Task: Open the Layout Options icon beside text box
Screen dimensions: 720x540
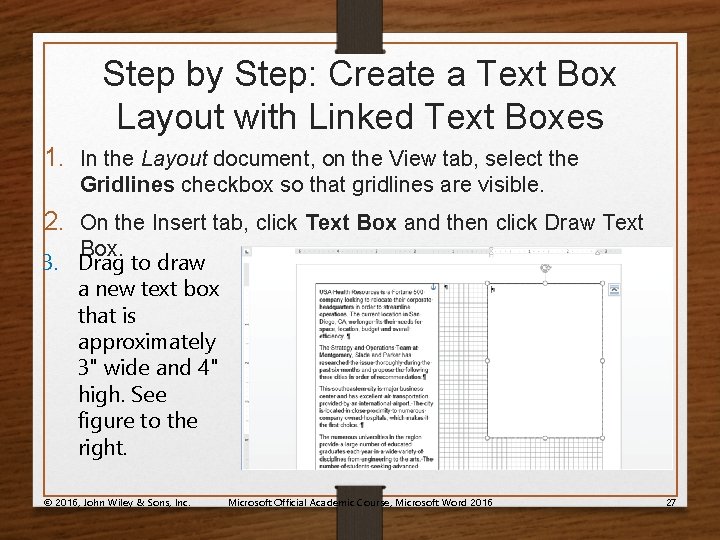Action: click(x=614, y=289)
